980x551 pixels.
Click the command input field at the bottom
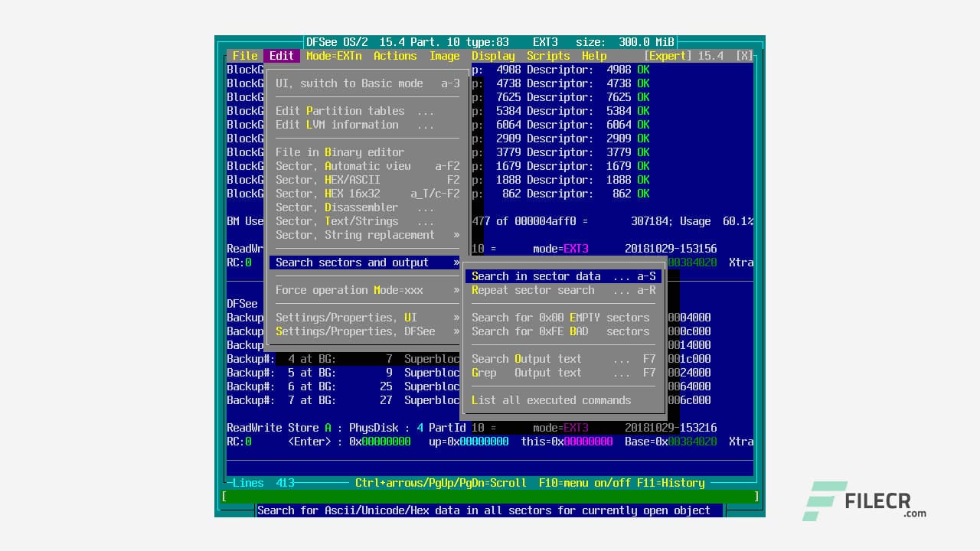click(x=490, y=496)
